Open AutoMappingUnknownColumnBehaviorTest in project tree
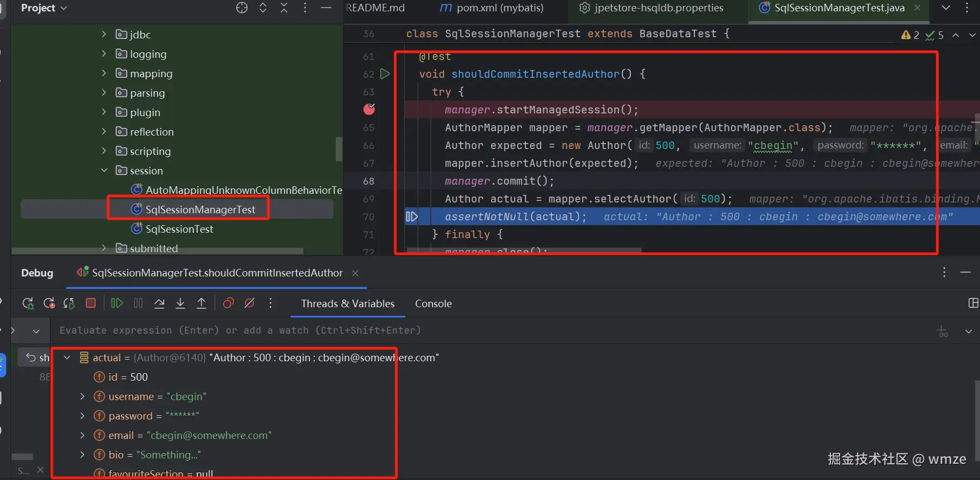 click(x=236, y=190)
